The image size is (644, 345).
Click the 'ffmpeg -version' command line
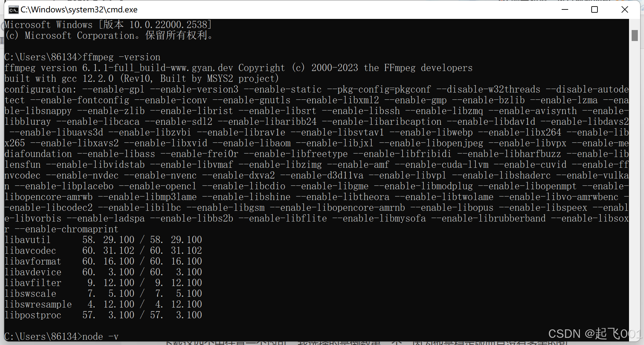[x=82, y=57]
